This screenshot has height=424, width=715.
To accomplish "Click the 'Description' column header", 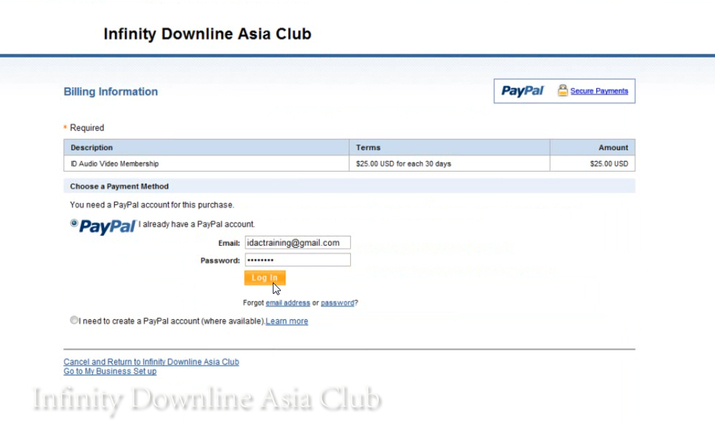I will coord(207,148).
